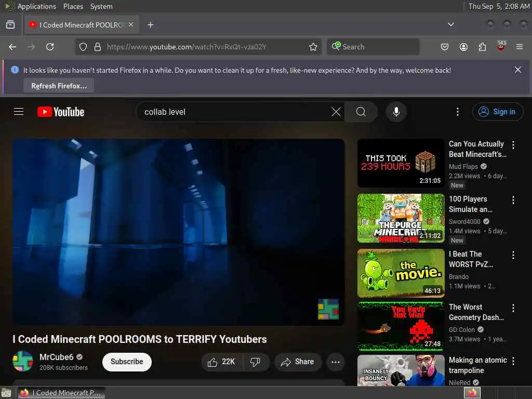Image resolution: width=532 pixels, height=399 pixels.
Task: Click the Sign in button
Action: click(497, 112)
